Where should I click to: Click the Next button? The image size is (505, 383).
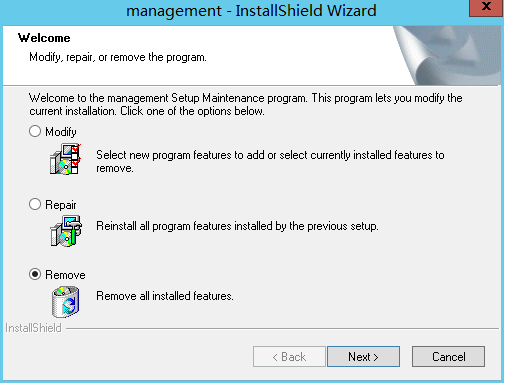pos(363,357)
